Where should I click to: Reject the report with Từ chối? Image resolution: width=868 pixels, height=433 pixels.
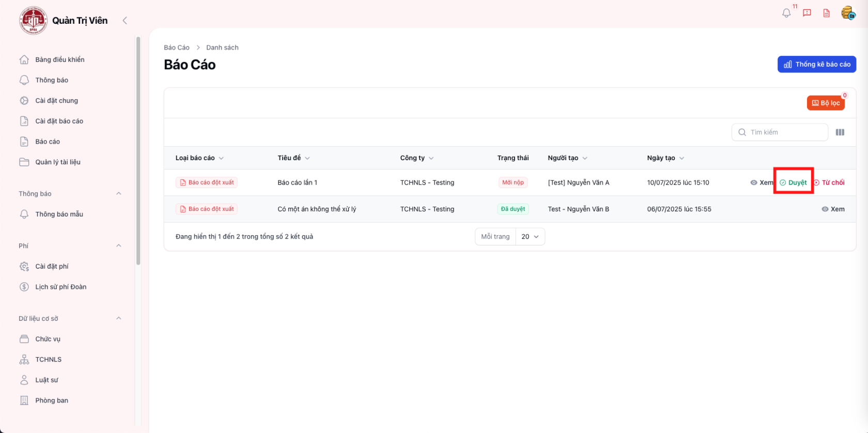click(829, 182)
